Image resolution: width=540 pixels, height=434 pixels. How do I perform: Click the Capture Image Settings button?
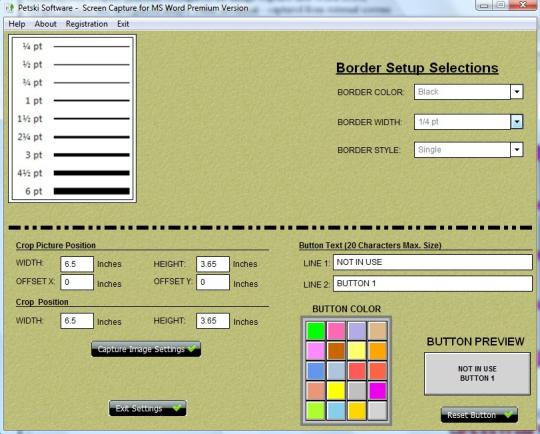(146, 349)
